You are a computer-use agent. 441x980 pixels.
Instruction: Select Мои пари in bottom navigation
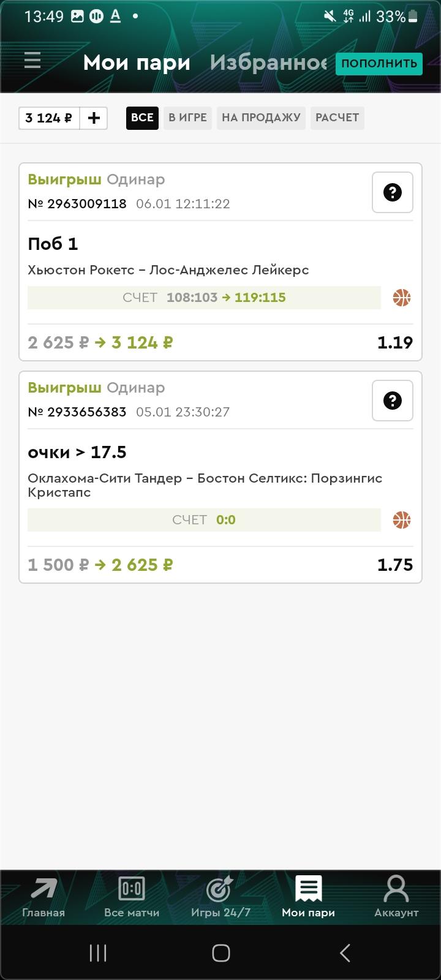click(308, 897)
